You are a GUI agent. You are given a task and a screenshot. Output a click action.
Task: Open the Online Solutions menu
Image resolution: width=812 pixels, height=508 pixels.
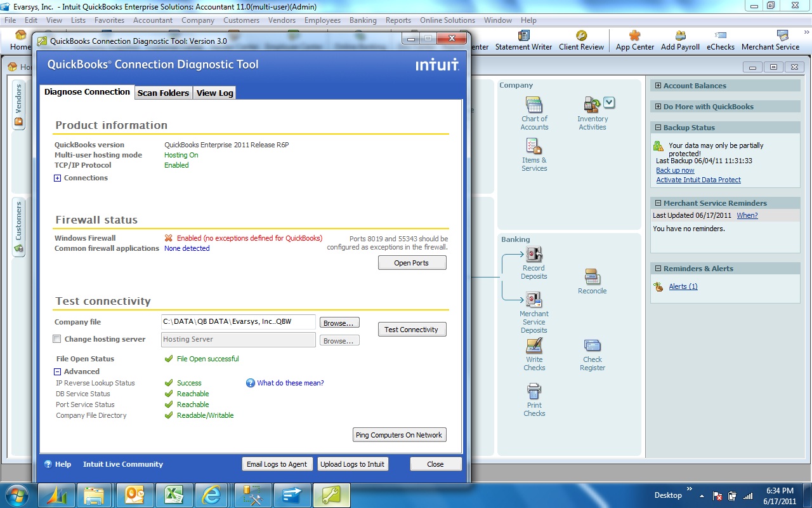[x=447, y=20]
